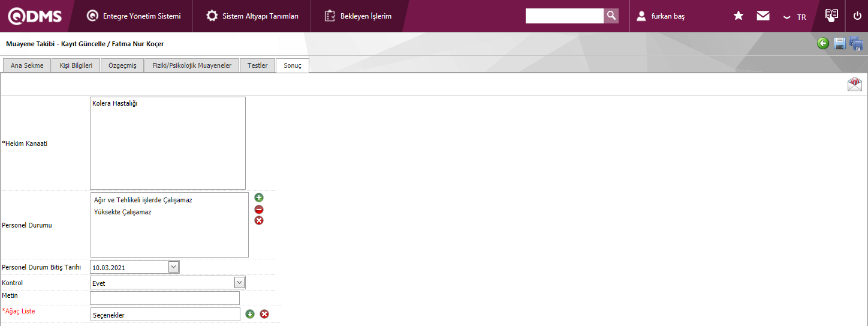868x326 pixels.
Task: Select the Sonuç tab
Action: 293,65
